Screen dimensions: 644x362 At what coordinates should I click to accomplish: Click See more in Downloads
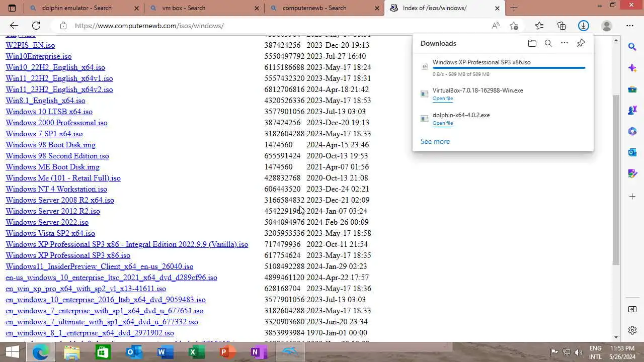[435, 141]
